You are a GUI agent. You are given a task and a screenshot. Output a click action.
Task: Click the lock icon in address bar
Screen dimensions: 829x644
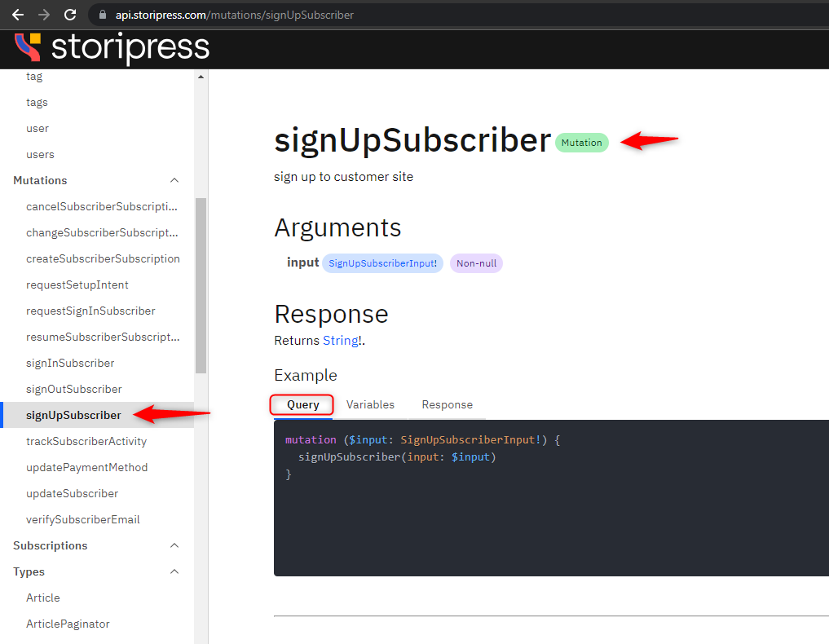tap(103, 15)
